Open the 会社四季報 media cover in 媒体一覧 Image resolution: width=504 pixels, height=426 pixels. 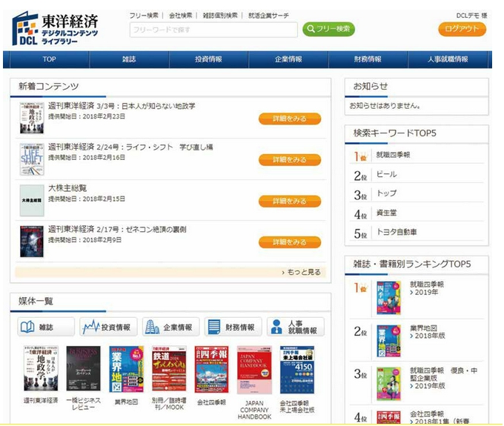(211, 369)
